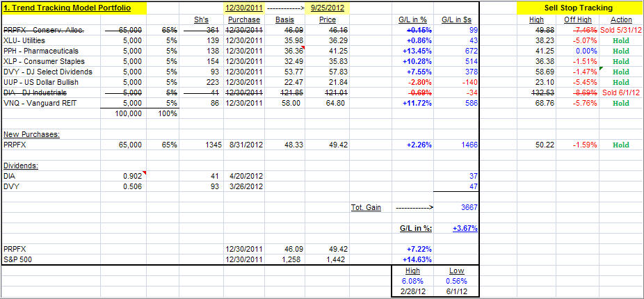Screen dimensions: 644x299
Task: Click the 'Hold' action for XLU row
Action: pos(621,40)
